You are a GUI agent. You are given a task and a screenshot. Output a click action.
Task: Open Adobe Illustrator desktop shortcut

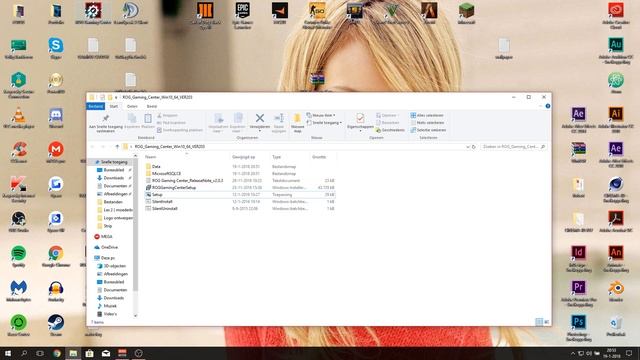tap(616, 120)
